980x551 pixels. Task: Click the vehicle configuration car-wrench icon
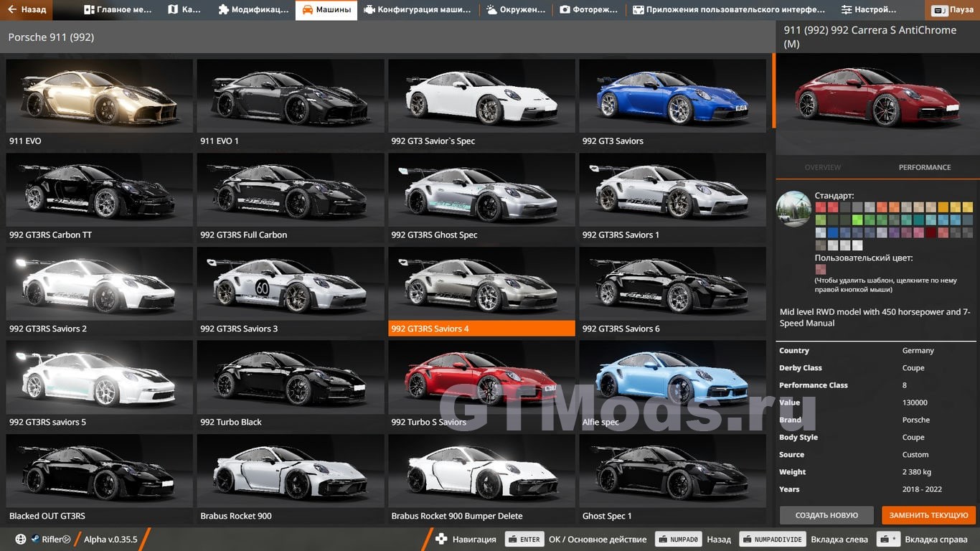(369, 10)
